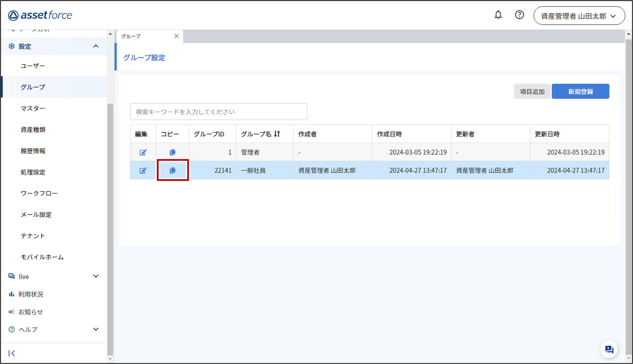Open the chat bubble widget

[x=609, y=349]
